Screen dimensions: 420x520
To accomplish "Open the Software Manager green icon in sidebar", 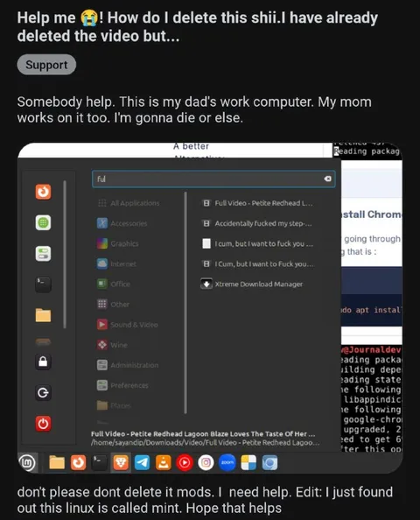I will pos(44,222).
